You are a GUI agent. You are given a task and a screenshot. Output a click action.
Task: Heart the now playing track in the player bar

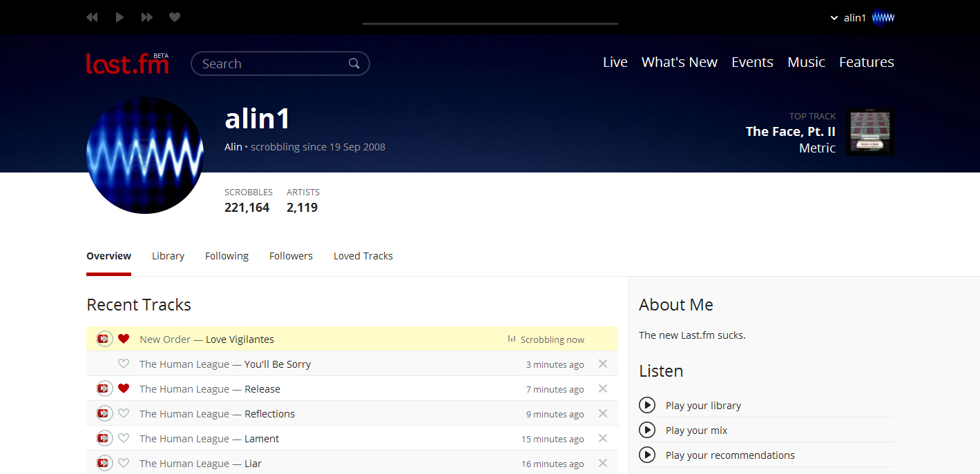(175, 17)
